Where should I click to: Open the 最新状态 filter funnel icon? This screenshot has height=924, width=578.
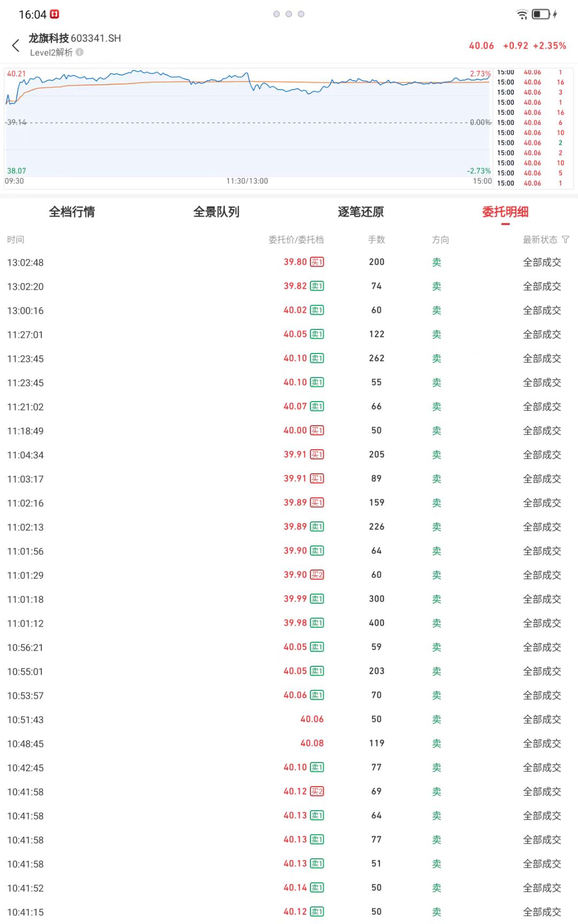click(x=566, y=240)
